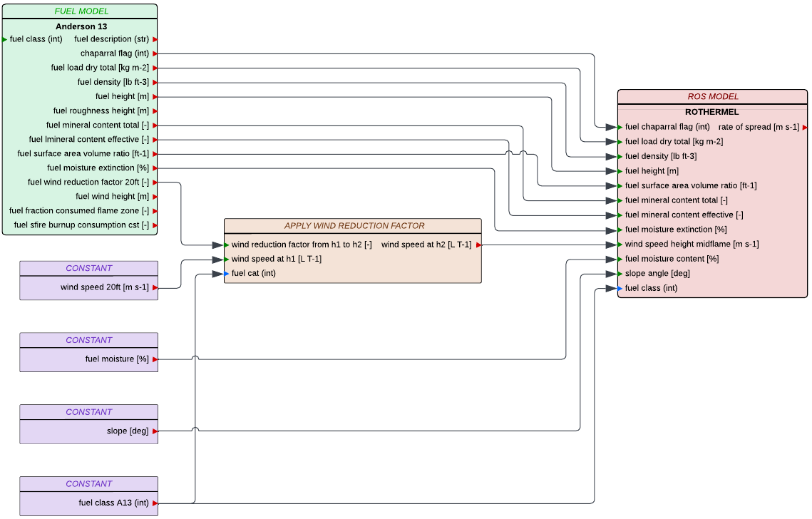Image resolution: width=812 pixels, height=519 pixels.
Task: Click the blue input port of ROTHERMEL fuel class (int)
Action: 620,289
